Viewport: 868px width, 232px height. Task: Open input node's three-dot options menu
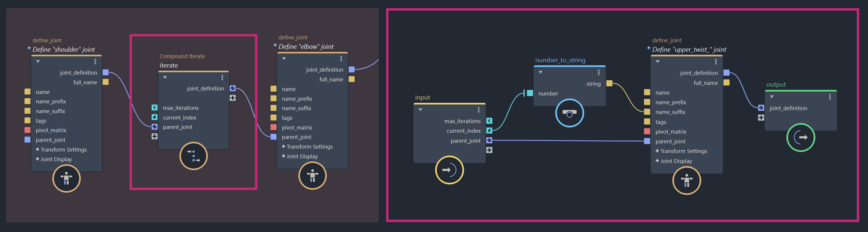(x=478, y=110)
